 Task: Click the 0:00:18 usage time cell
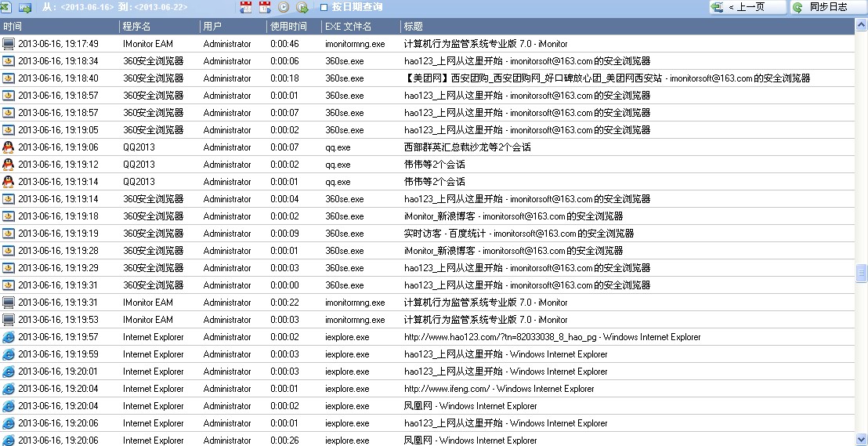coord(284,78)
